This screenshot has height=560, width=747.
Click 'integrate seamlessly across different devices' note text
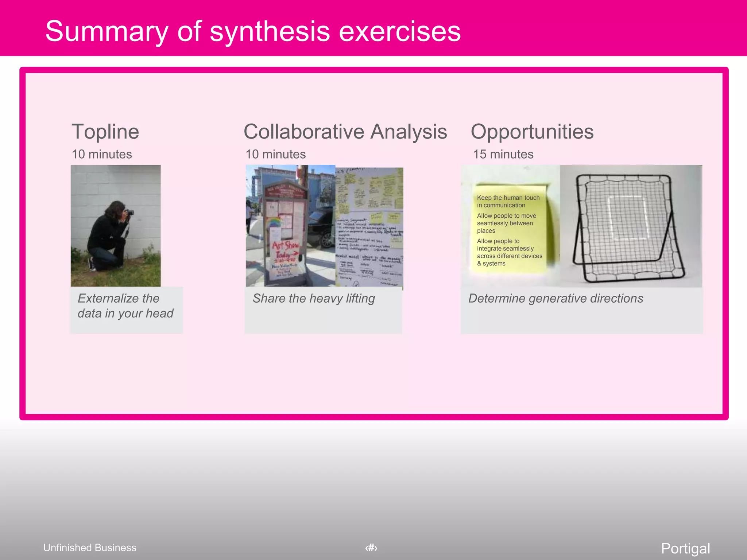tap(510, 252)
